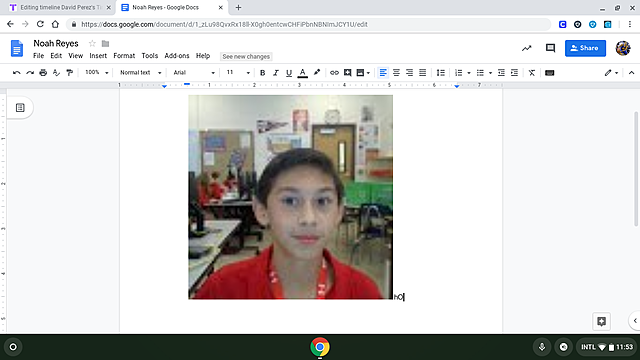Click the Explore button at bottom right

tap(601, 321)
